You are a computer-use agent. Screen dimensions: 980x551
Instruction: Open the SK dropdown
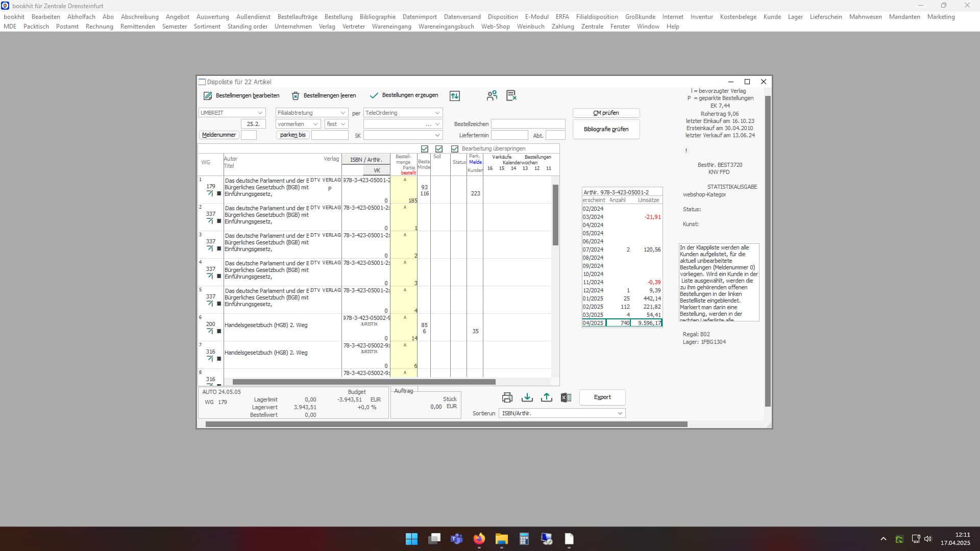[403, 135]
